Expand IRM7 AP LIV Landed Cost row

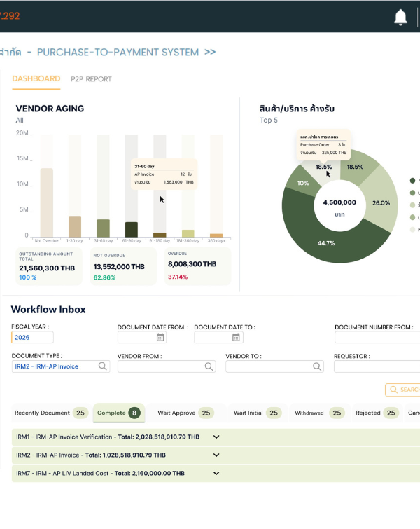click(x=216, y=474)
